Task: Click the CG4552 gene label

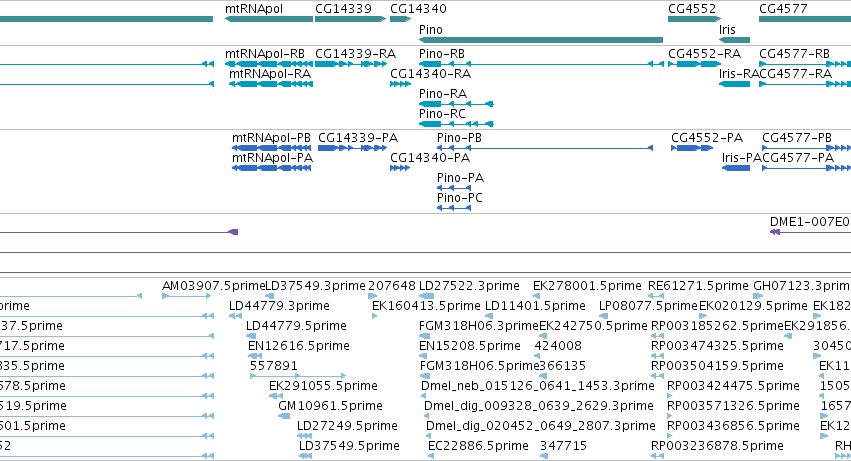Action: pos(692,9)
